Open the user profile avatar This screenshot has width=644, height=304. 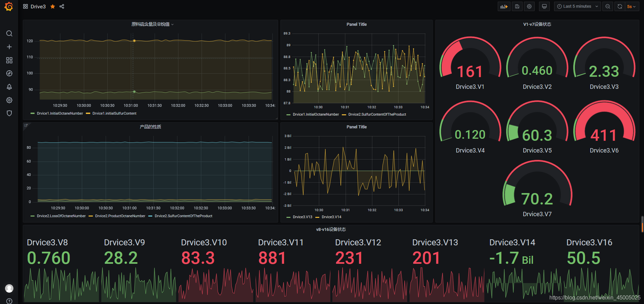(9, 288)
